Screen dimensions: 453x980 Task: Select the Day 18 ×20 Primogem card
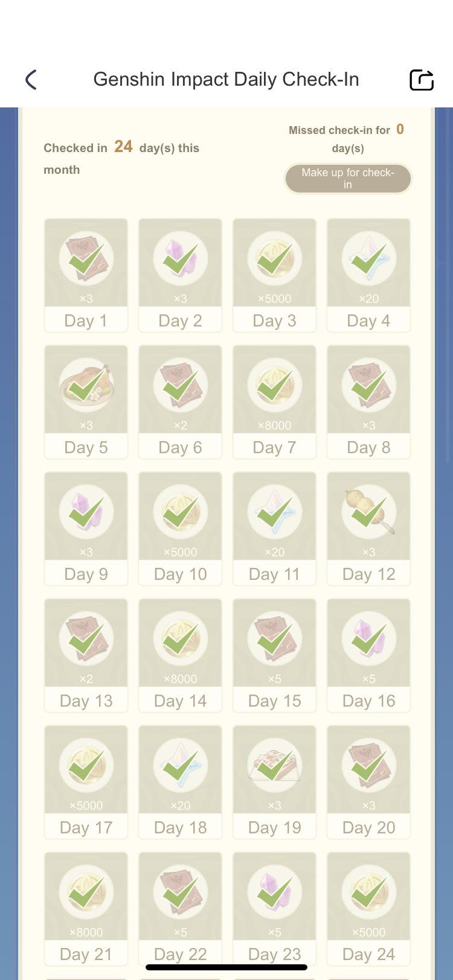tap(180, 782)
